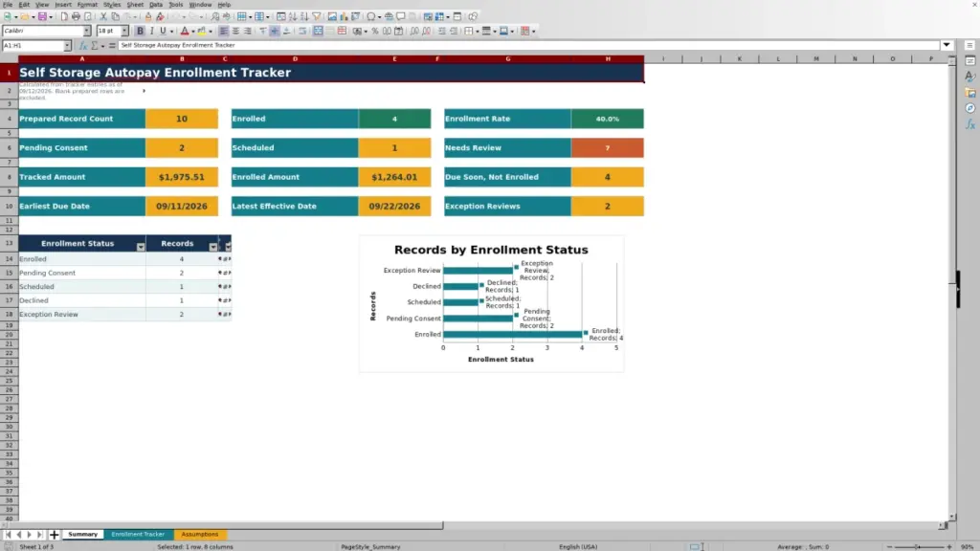Expand the formula bar arrow
980x551 pixels.
947,45
